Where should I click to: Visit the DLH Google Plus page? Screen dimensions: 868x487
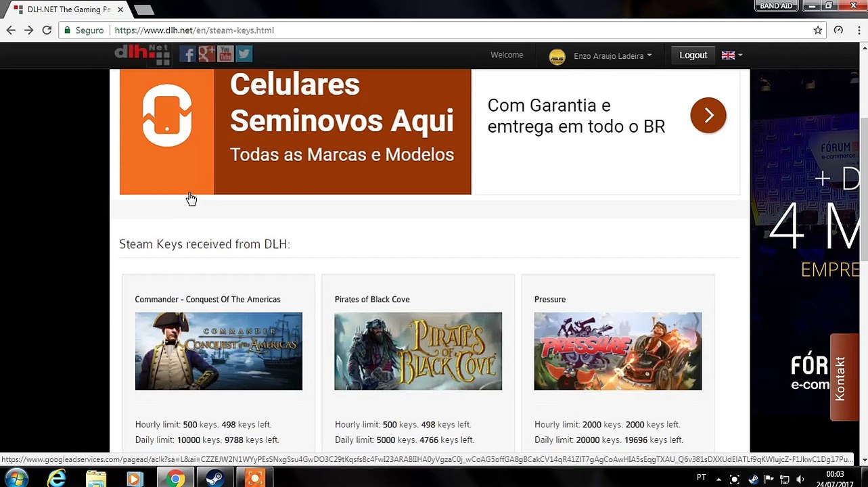pos(206,55)
